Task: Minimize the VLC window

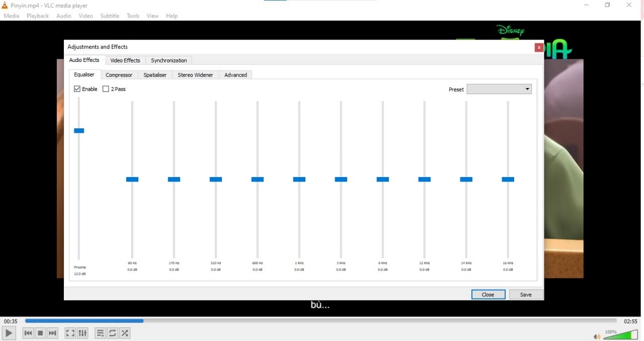Action: click(x=586, y=5)
